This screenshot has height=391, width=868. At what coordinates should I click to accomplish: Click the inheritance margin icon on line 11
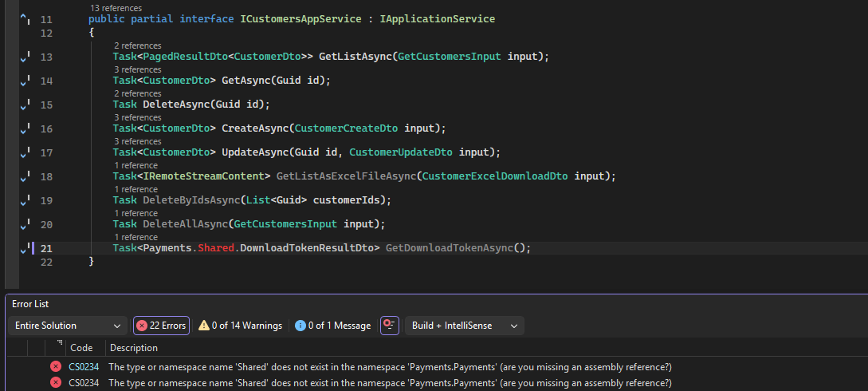click(24, 18)
